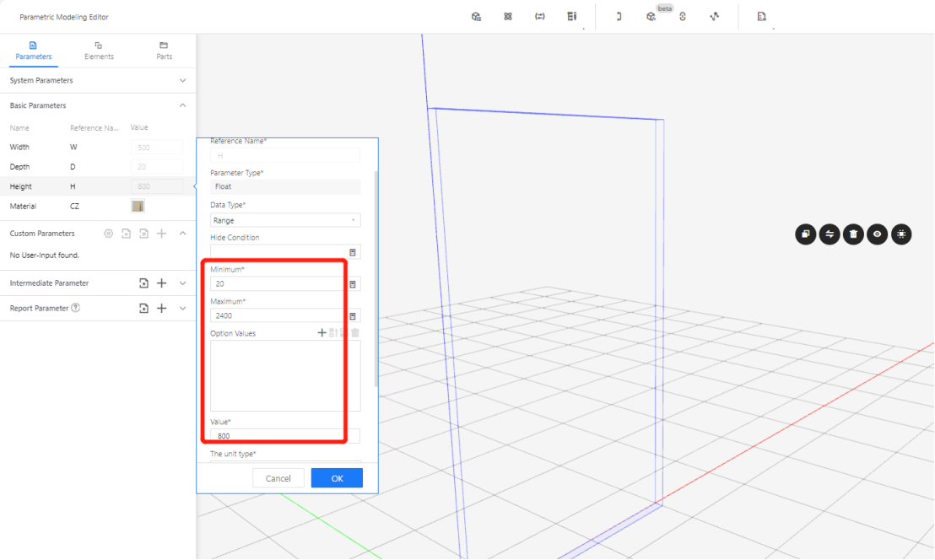The width and height of the screenshot is (935, 560).
Task: Open formula editor icon beside Minimum field
Action: (353, 284)
